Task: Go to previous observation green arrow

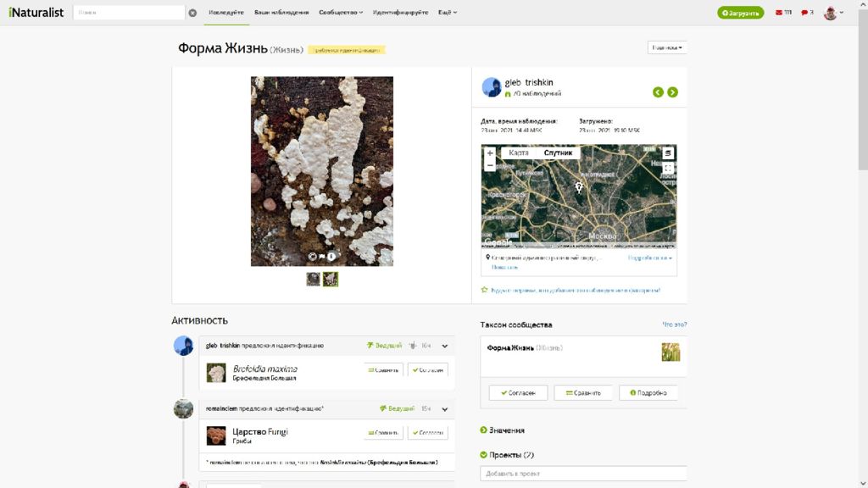Action: point(658,92)
